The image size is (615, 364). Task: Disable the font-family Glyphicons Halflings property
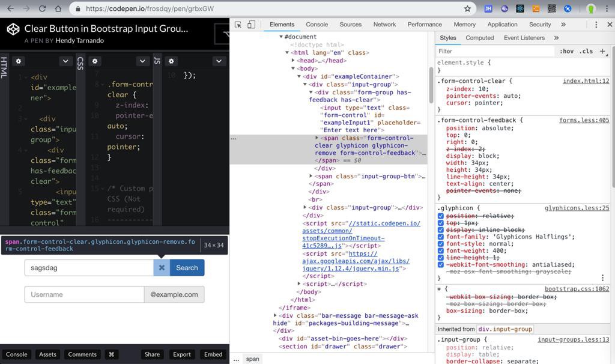click(x=440, y=237)
